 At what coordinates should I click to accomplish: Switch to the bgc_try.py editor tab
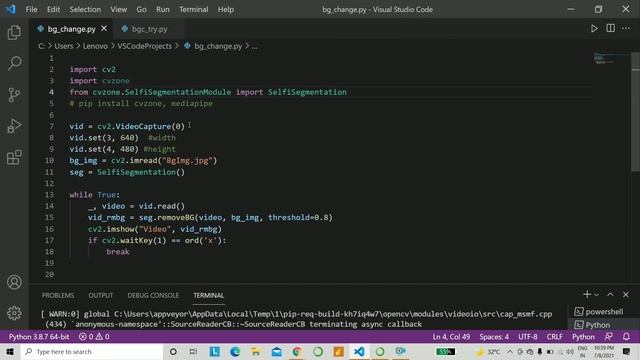coord(149,29)
